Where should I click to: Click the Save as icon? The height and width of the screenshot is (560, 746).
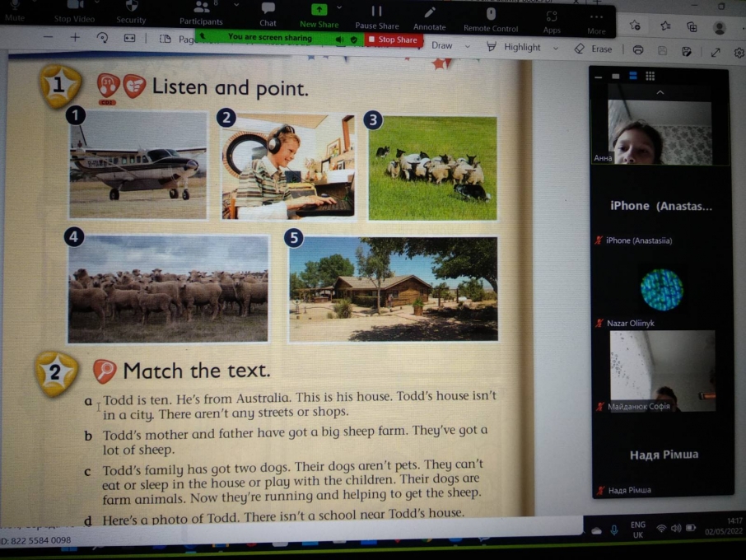(x=687, y=51)
